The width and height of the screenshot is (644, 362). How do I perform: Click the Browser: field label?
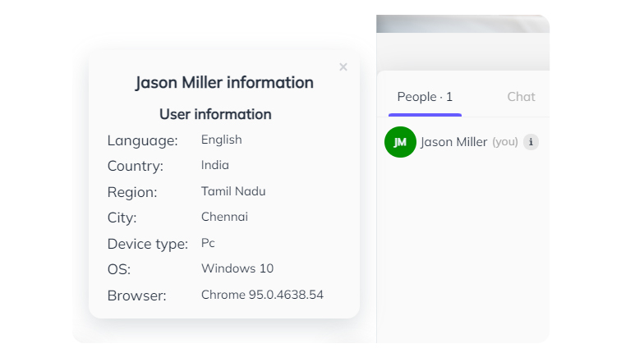[x=136, y=296]
